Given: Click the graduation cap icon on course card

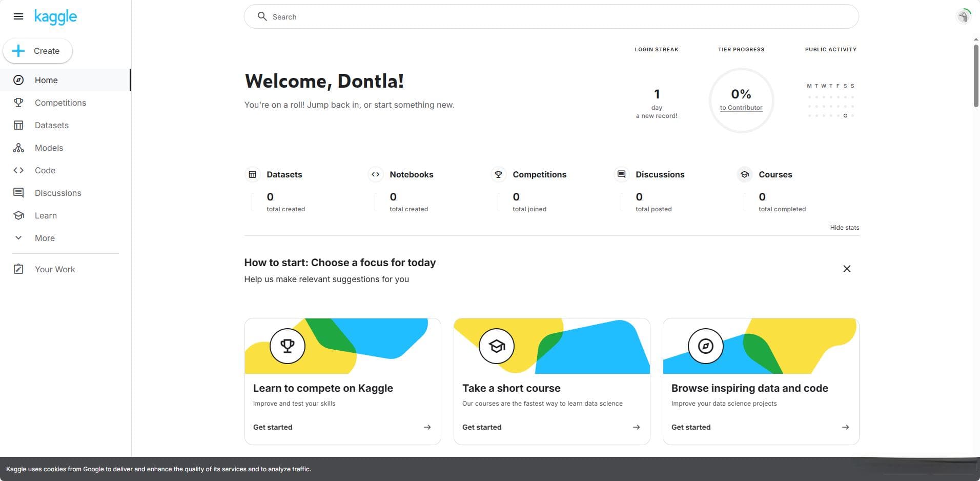Looking at the screenshot, I should [497, 346].
